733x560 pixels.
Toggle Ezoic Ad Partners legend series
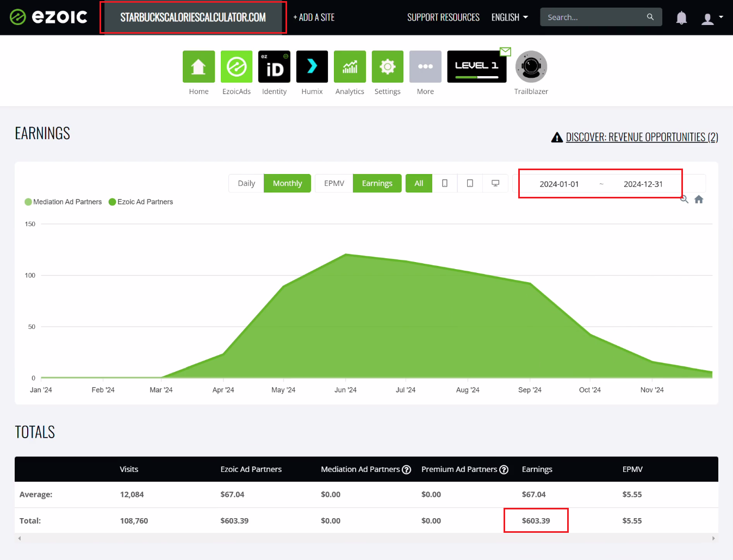click(x=141, y=202)
